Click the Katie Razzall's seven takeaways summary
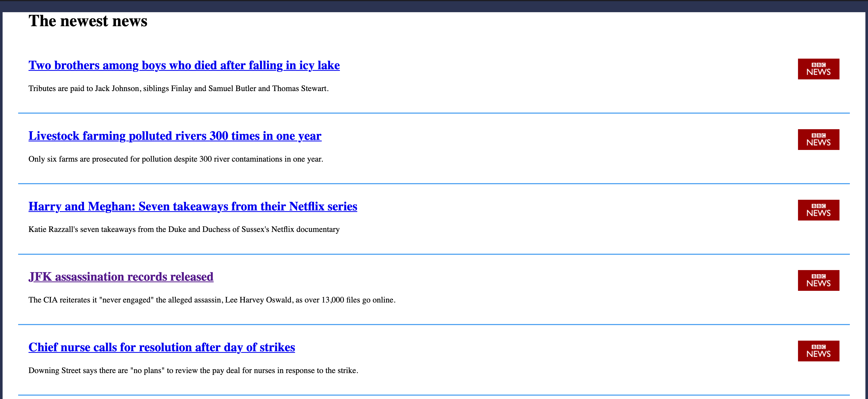 pyautogui.click(x=184, y=229)
